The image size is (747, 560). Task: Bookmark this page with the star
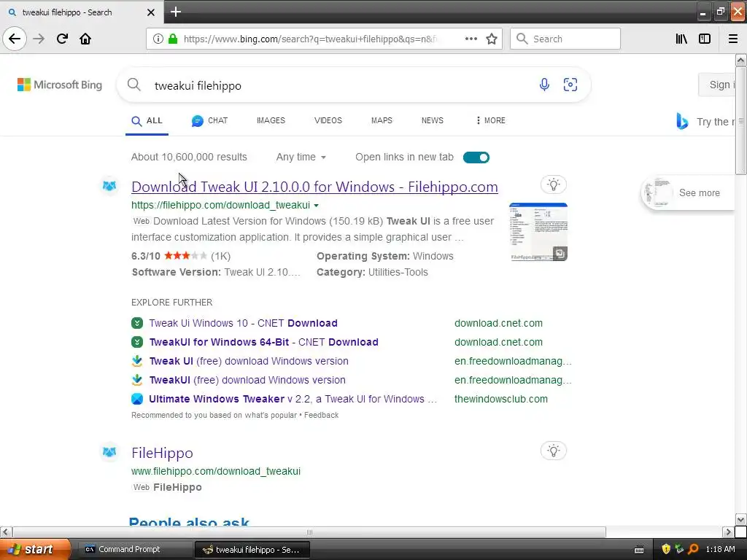[492, 39]
